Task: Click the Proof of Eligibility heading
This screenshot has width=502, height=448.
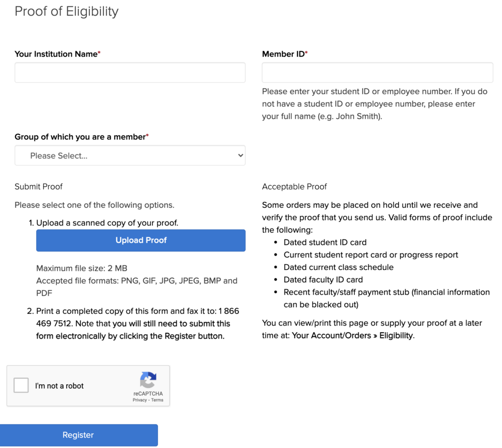Action: click(x=67, y=12)
